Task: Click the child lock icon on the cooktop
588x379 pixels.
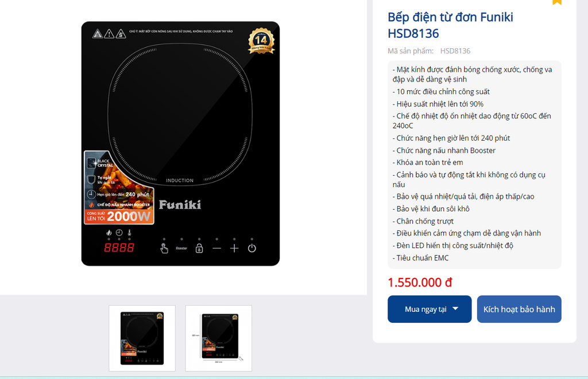Action: pyautogui.click(x=199, y=248)
